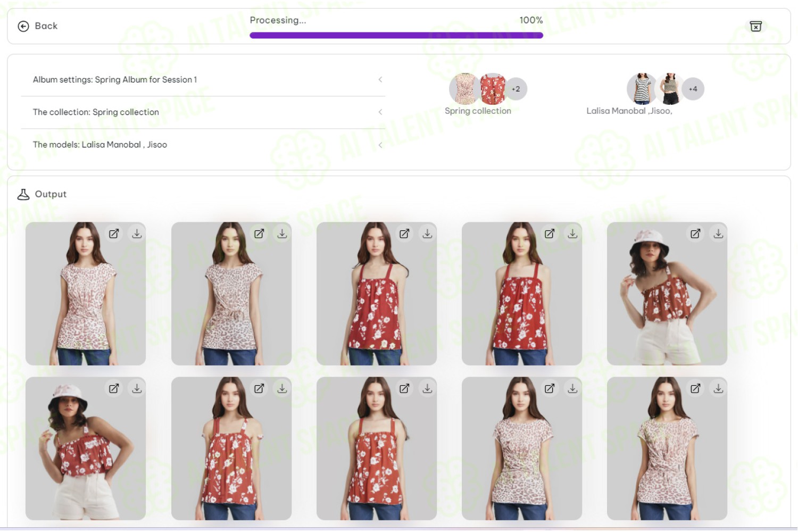Open third bottom-row red floral image externally
This screenshot has height=532, width=798.
(404, 388)
